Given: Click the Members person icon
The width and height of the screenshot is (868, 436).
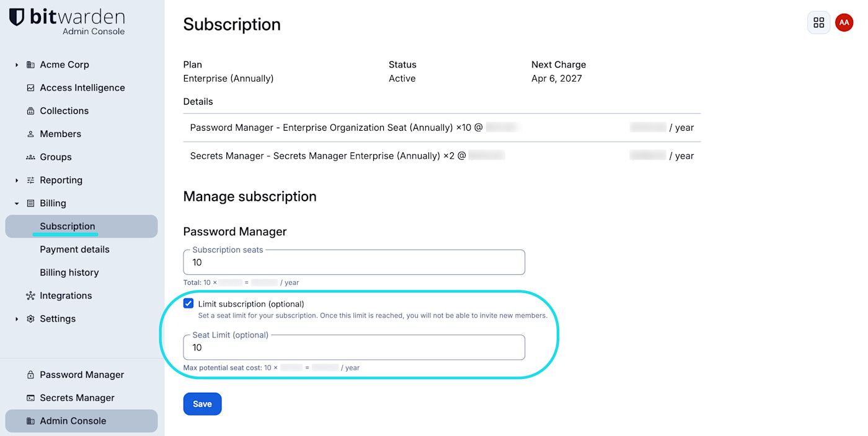Looking at the screenshot, I should [x=30, y=134].
